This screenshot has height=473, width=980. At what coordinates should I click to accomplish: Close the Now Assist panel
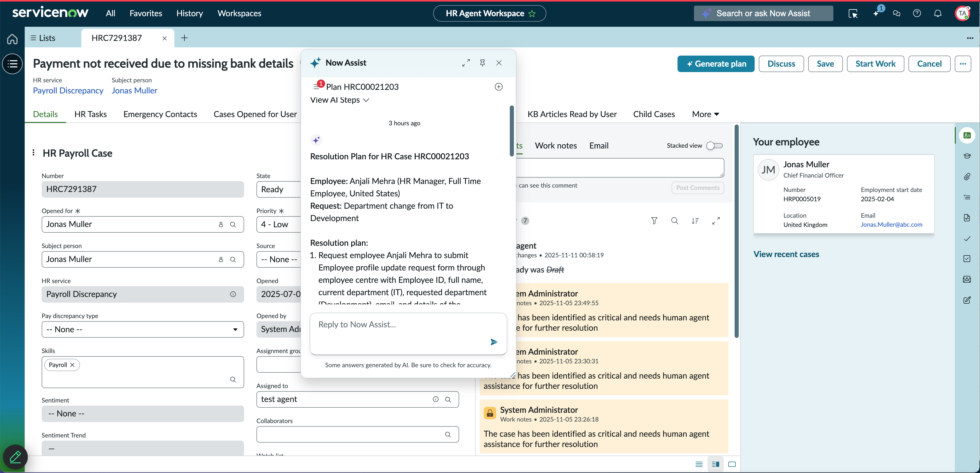(x=499, y=63)
